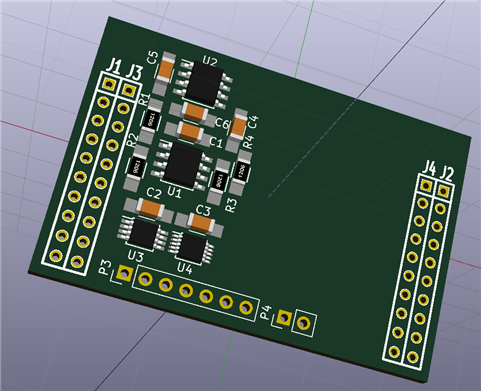Click the U3 chip component
The width and height of the screenshot is (481, 391).
(143, 233)
